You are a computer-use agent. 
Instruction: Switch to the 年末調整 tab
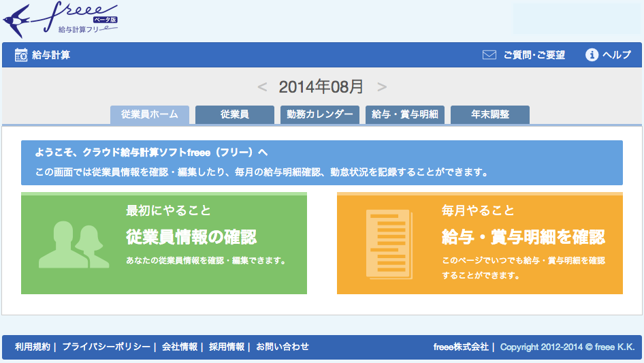click(x=490, y=115)
